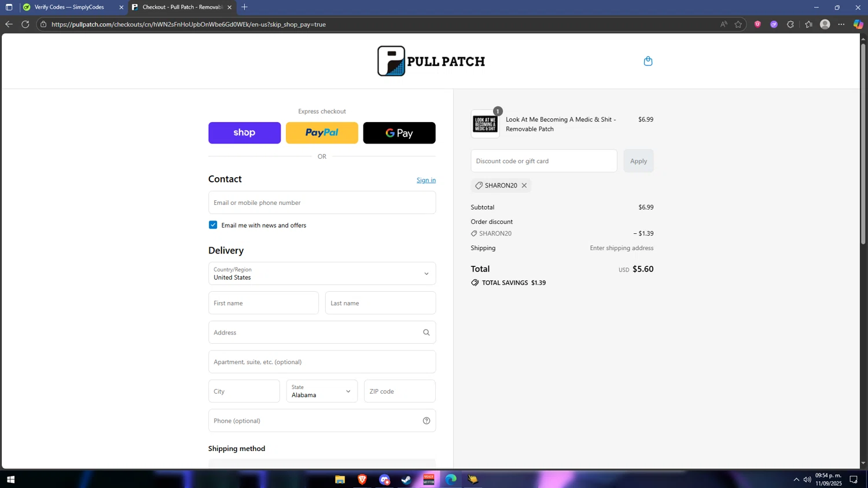Open the Country/Region dropdown
The height and width of the screenshot is (488, 868).
(x=322, y=273)
